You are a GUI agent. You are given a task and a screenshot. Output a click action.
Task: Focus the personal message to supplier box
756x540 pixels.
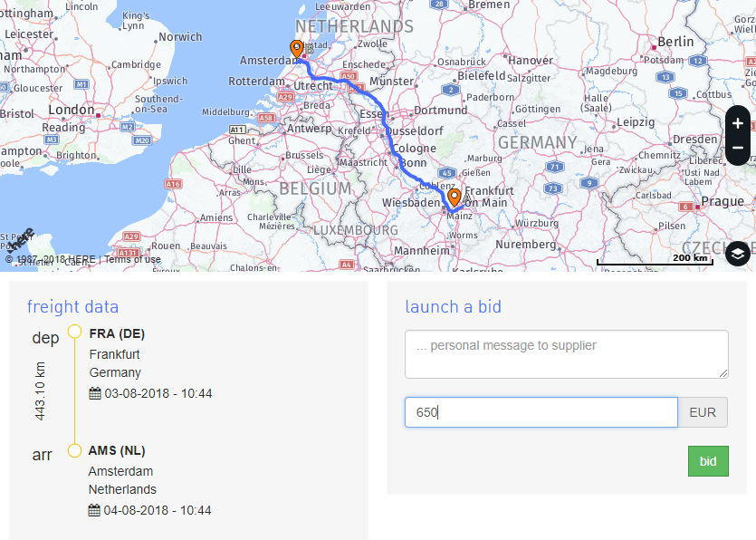(566, 353)
